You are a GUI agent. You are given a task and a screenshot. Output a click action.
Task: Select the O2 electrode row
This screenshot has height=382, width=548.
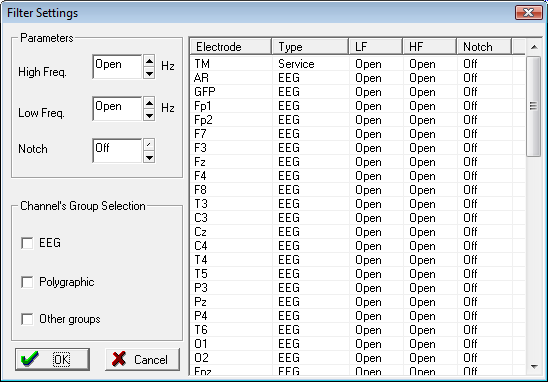(358, 358)
